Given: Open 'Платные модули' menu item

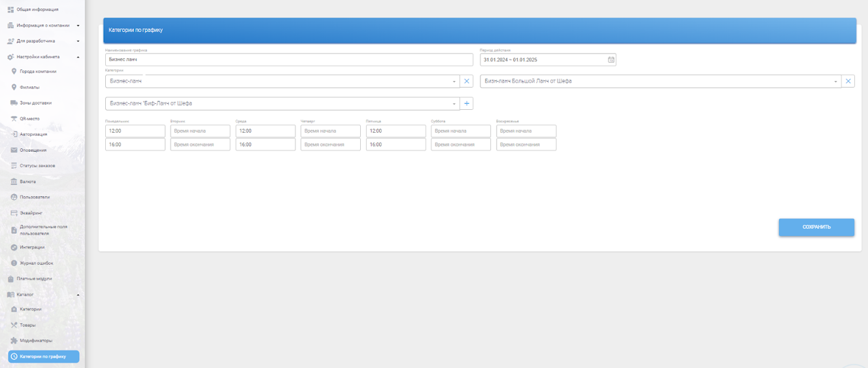Looking at the screenshot, I should click(34, 278).
